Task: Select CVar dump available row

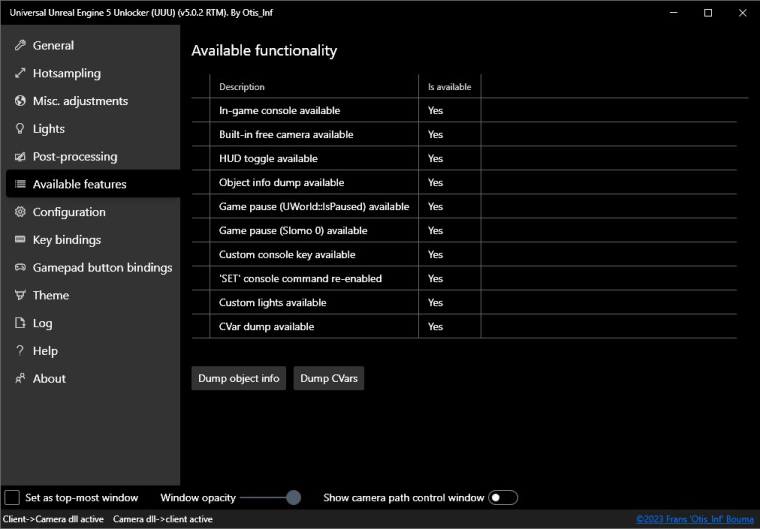Action: pos(464,326)
